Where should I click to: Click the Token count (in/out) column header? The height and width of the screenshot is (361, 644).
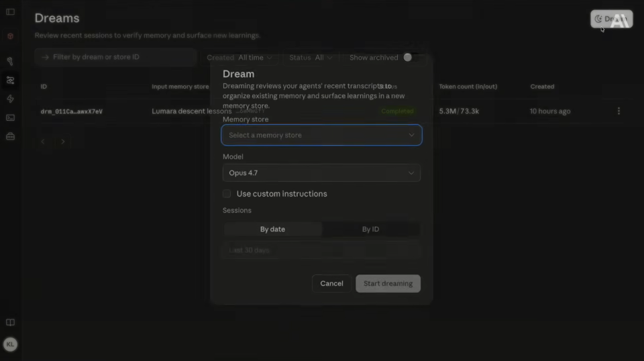click(x=468, y=87)
